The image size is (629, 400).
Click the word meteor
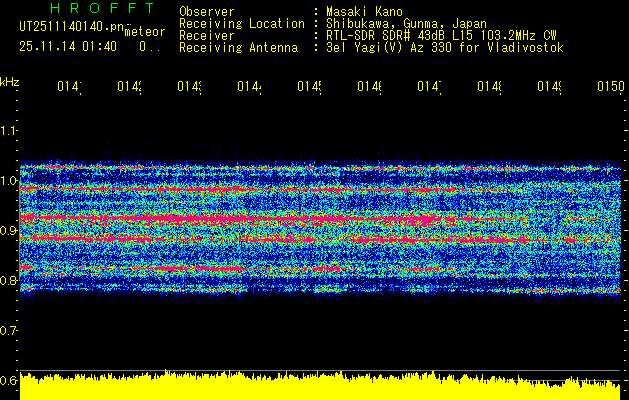tap(145, 32)
